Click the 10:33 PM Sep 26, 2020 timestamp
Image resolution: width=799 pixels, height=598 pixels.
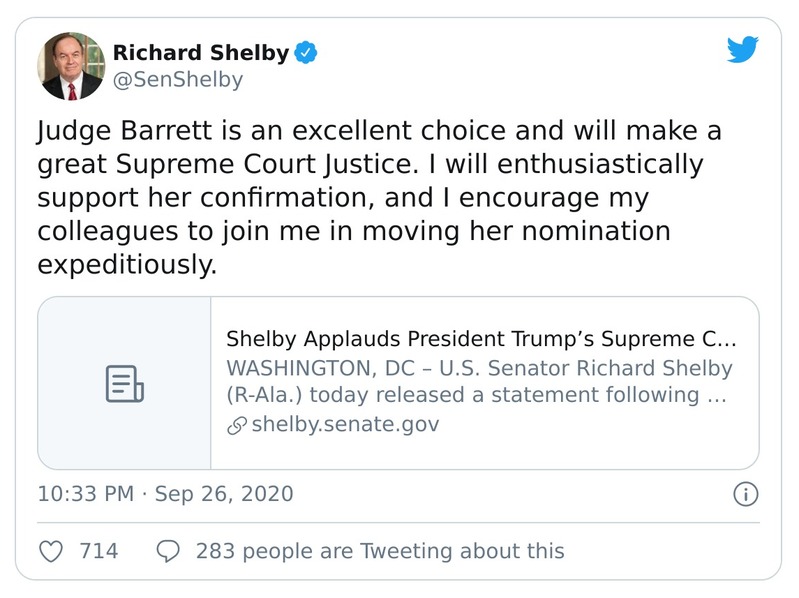coord(165,494)
